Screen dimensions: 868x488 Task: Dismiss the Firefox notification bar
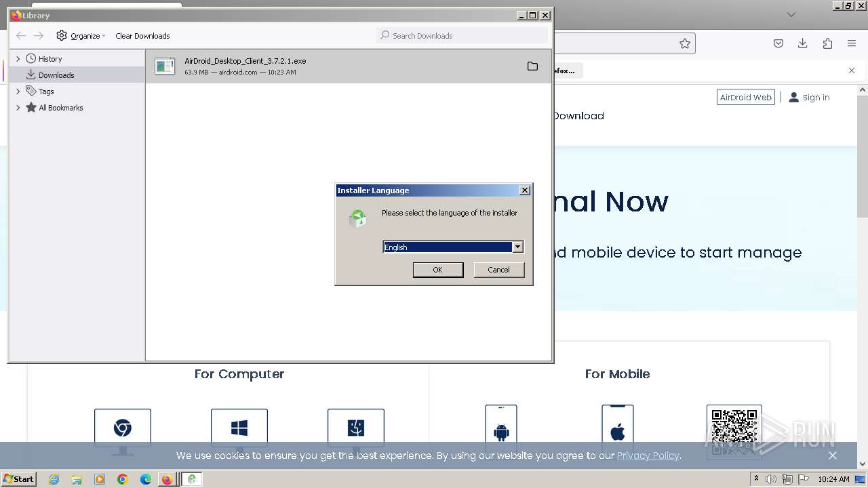852,70
